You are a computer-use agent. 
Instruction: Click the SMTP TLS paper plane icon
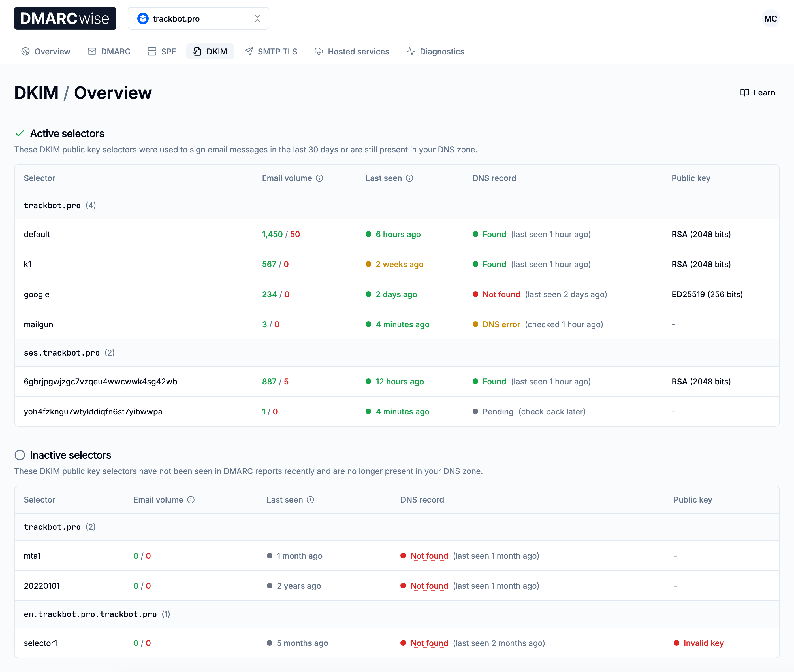click(249, 52)
